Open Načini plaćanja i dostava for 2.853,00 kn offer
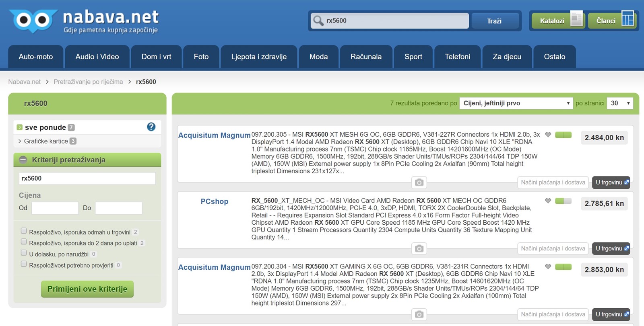Viewport: 644px width, 326px height. tap(553, 314)
